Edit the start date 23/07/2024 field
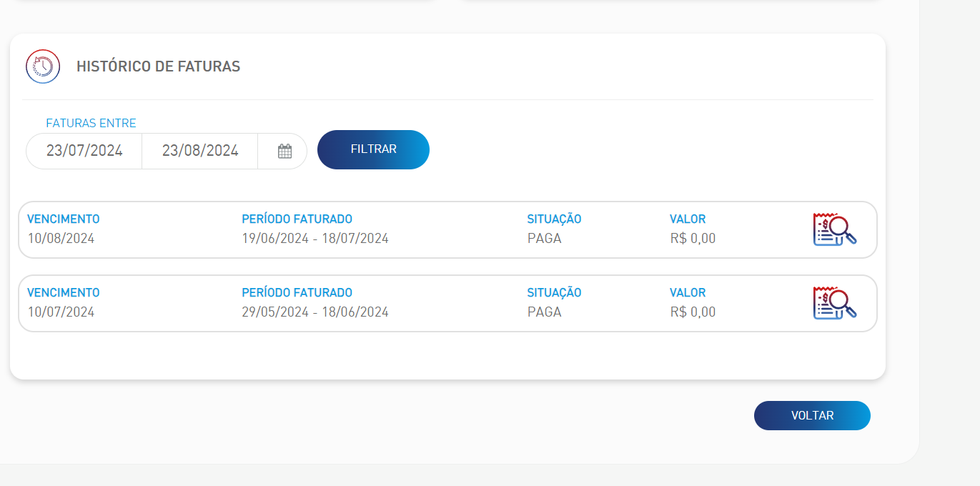The width and height of the screenshot is (980, 486). coord(84,151)
